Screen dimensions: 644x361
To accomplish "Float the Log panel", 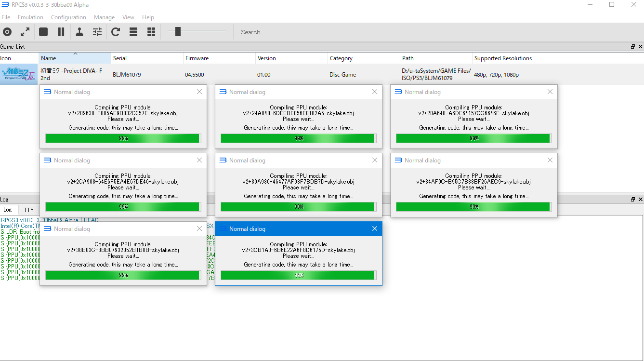I will [633, 199].
